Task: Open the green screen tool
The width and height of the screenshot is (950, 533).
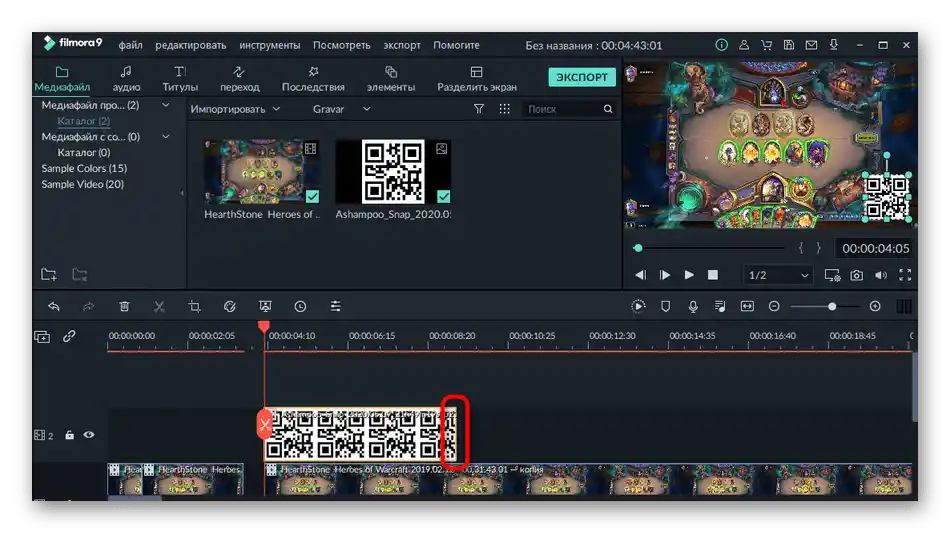Action: coord(265,306)
